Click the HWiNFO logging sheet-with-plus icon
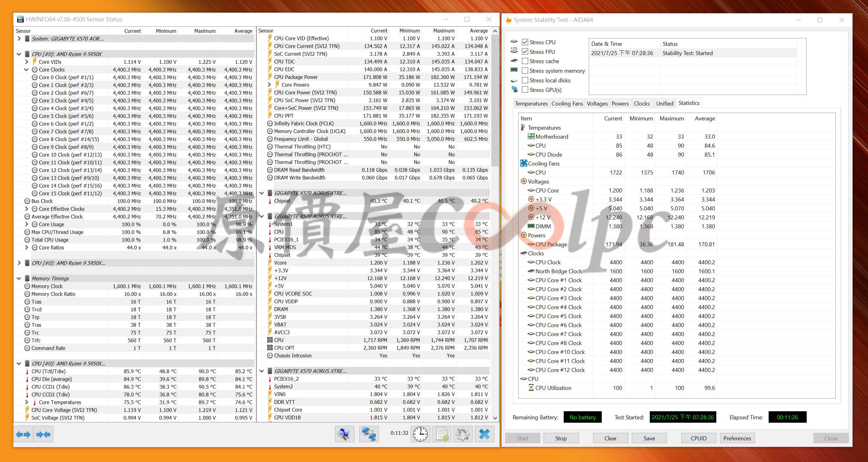868x462 pixels. click(x=442, y=434)
